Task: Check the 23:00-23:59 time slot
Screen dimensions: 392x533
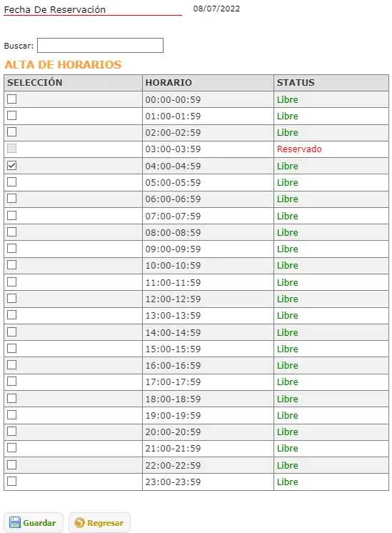Action: (12, 482)
